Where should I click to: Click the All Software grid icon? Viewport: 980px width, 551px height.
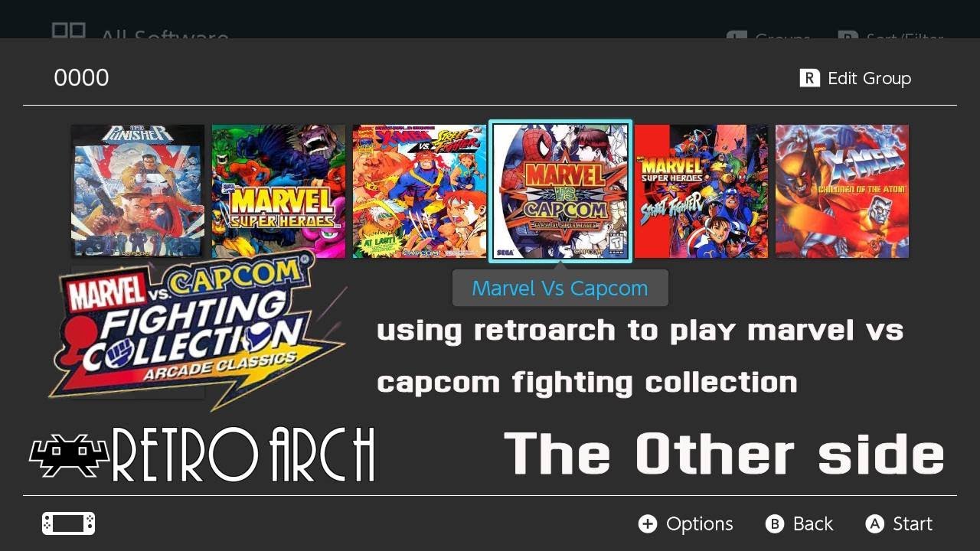pyautogui.click(x=68, y=31)
